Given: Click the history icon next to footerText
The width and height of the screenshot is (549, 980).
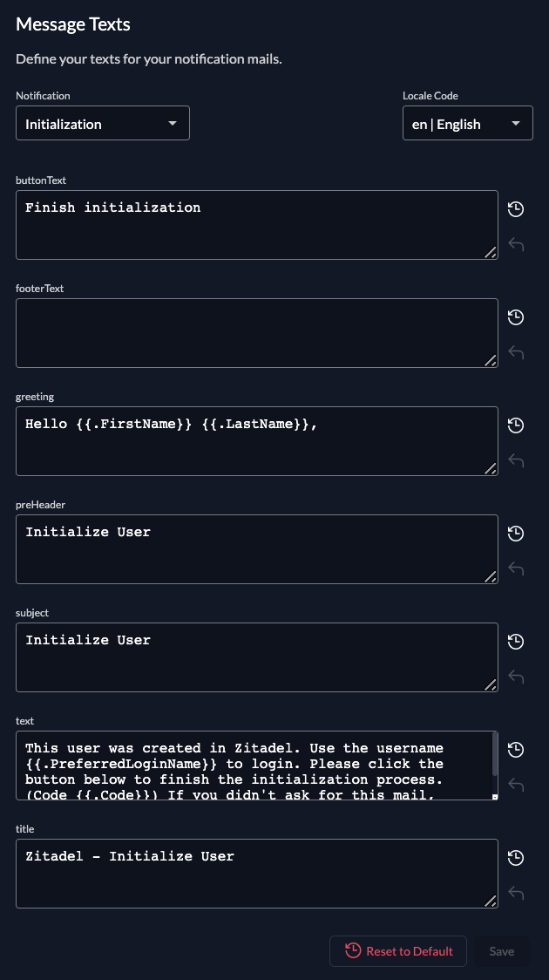Looking at the screenshot, I should click(x=516, y=317).
